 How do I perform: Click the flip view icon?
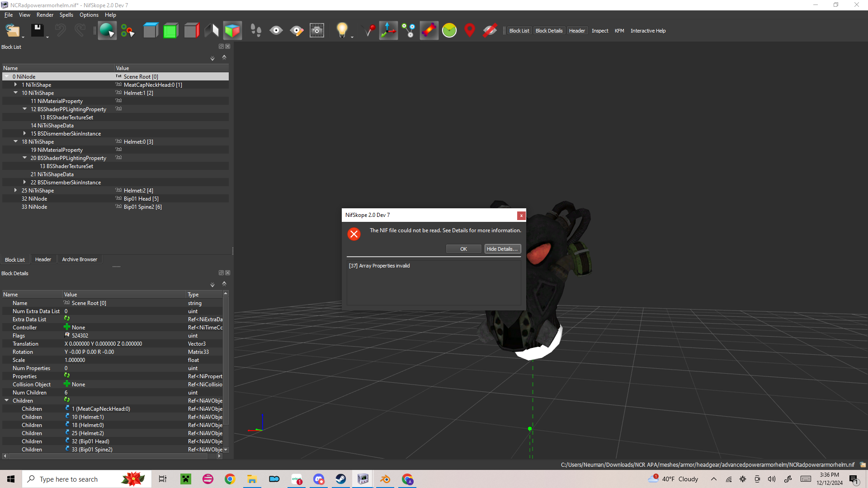212,31
